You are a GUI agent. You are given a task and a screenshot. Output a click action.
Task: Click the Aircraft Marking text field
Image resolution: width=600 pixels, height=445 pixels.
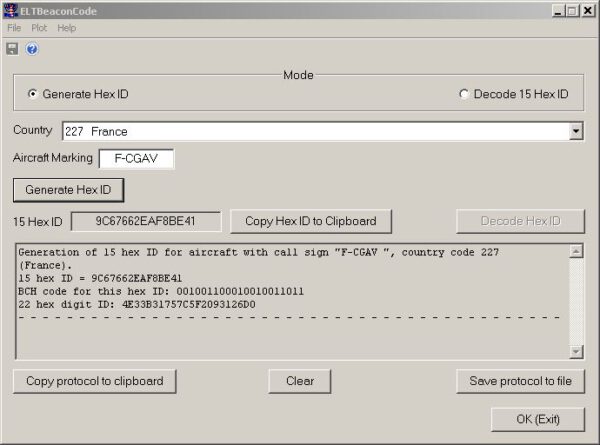tap(136, 159)
